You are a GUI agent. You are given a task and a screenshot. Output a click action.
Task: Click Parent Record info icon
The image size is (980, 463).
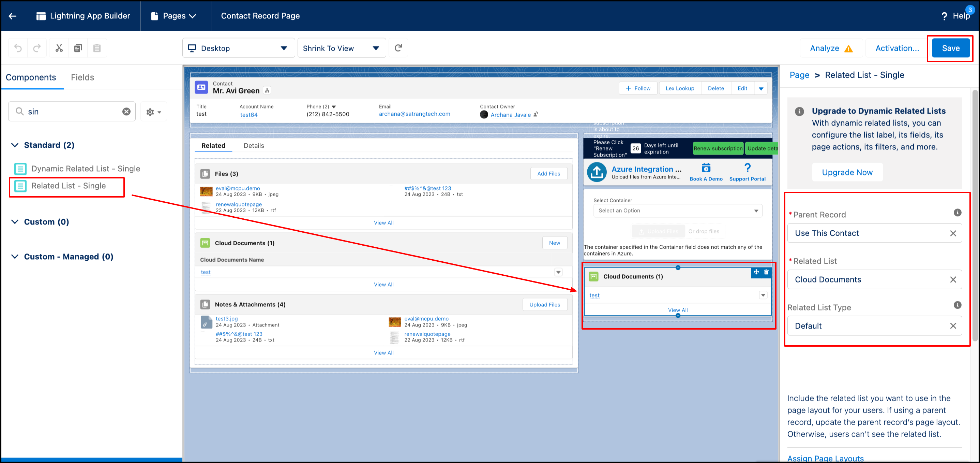click(x=957, y=213)
